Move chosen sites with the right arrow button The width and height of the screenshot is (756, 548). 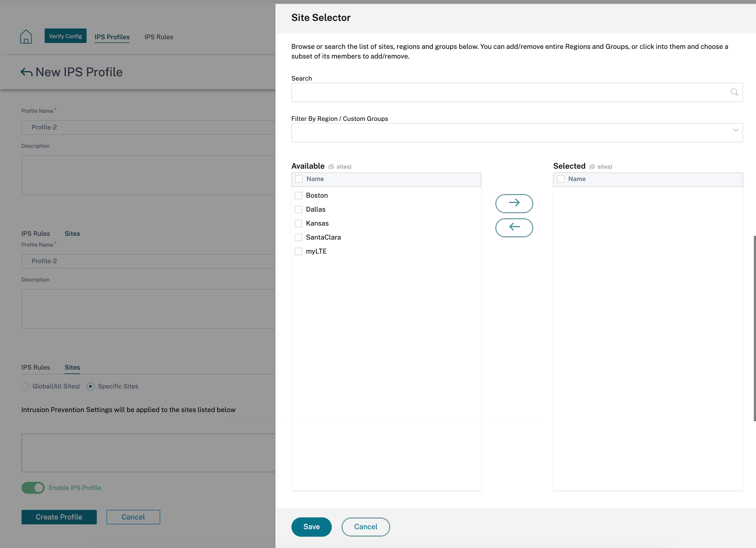click(x=514, y=203)
